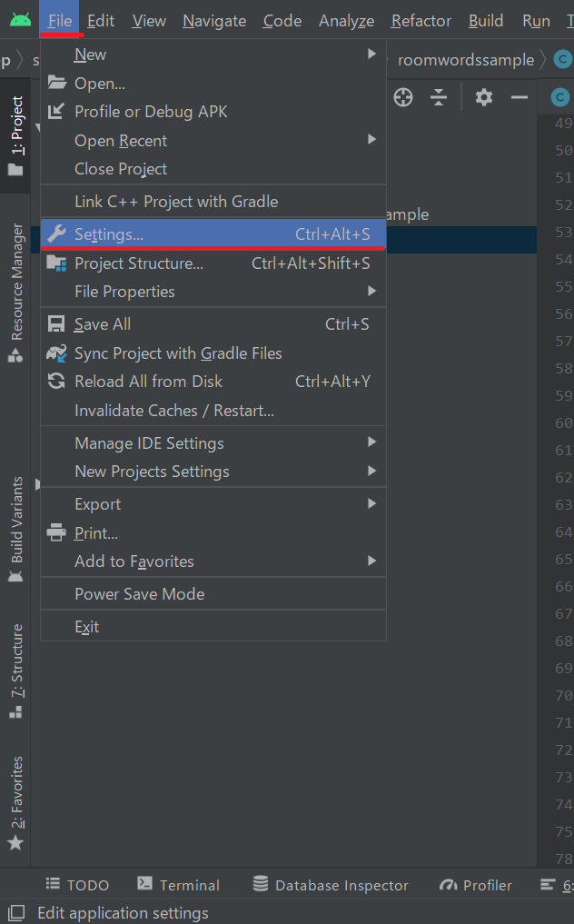Viewport: 574px width, 924px height.
Task: Expand the Manage IDE Settings submenu
Action: pos(213,443)
